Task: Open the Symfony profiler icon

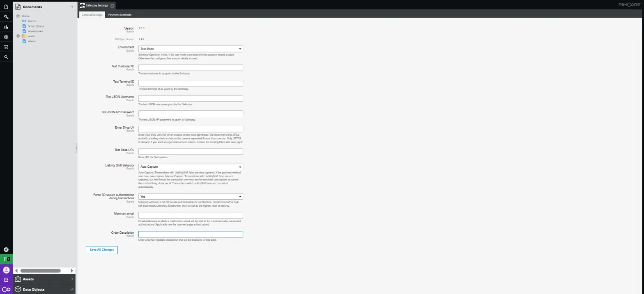Action: pyautogui.click(x=6, y=249)
